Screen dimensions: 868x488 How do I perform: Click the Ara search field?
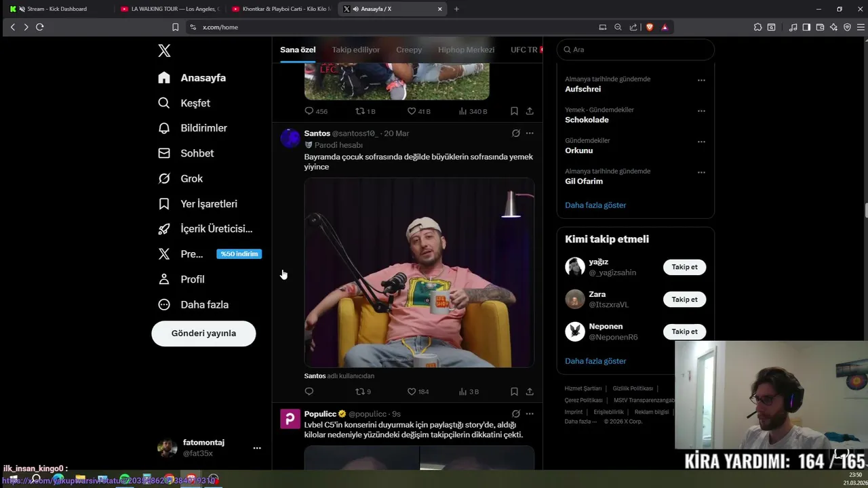[x=635, y=49]
